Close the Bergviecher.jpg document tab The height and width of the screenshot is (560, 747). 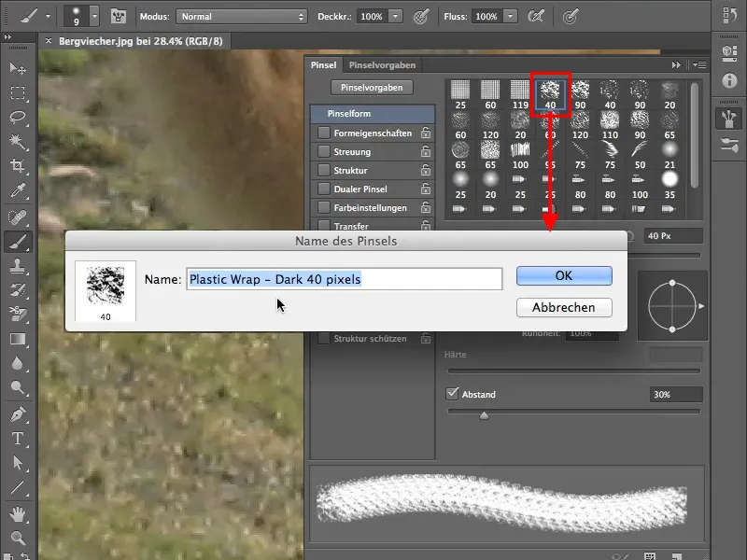[x=49, y=41]
